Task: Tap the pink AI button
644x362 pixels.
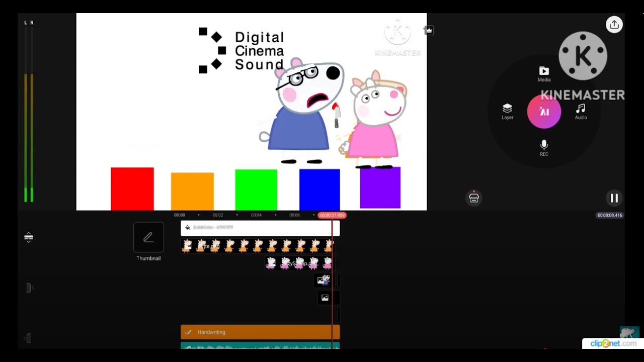Action: (x=544, y=112)
